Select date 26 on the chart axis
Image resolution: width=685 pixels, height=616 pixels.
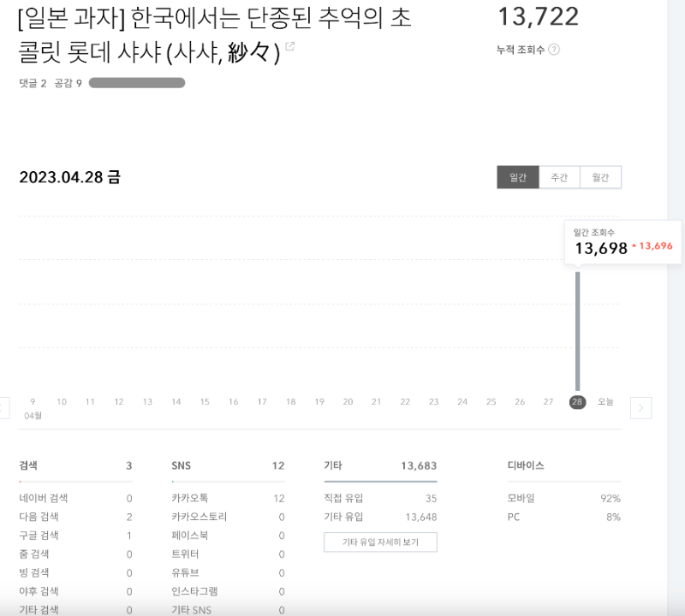click(520, 401)
